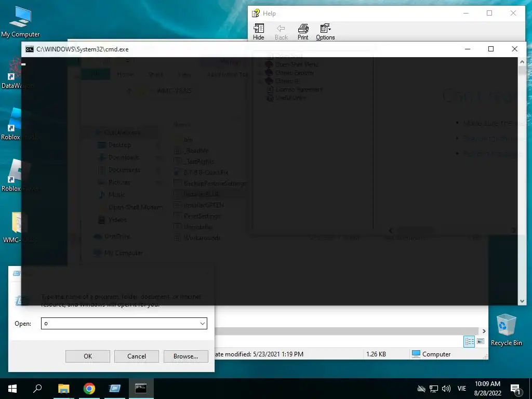Open the taskbar clock showing 10:09 AM
This screenshot has width=532, height=399.
click(487, 389)
